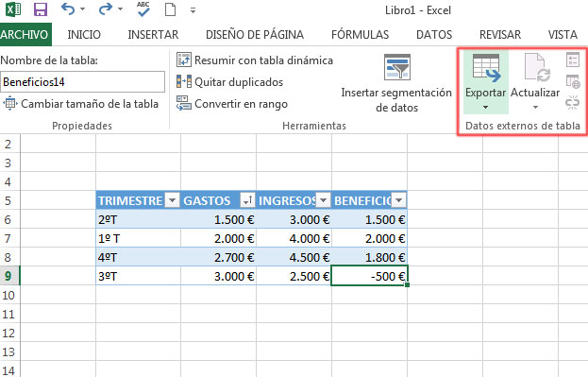Open the BENEFICIO column filter dropdown

(x=398, y=200)
